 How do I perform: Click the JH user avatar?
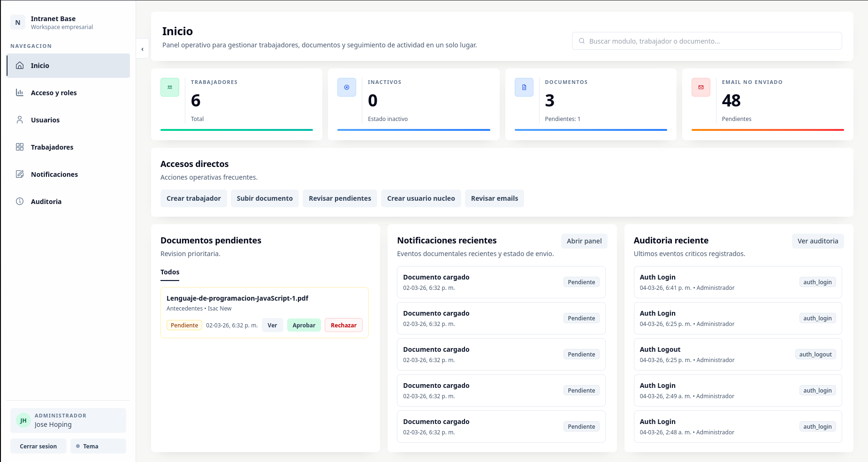pos(23,421)
